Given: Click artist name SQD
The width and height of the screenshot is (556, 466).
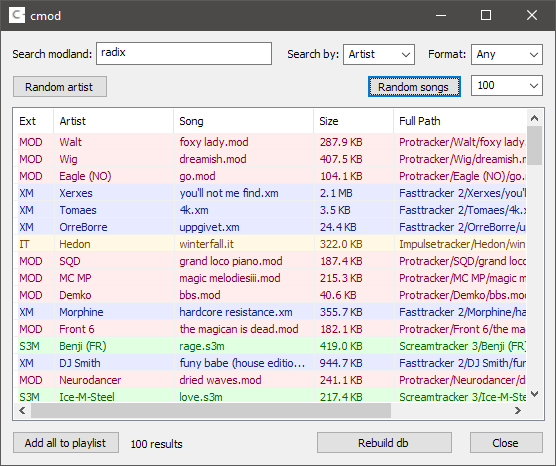Looking at the screenshot, I should [70, 261].
